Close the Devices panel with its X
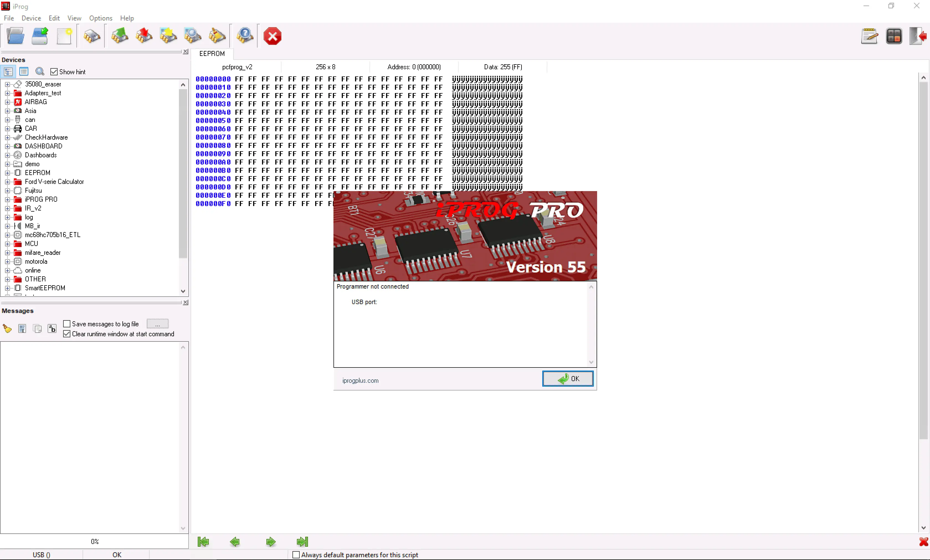This screenshot has height=560, width=930. coord(186,52)
